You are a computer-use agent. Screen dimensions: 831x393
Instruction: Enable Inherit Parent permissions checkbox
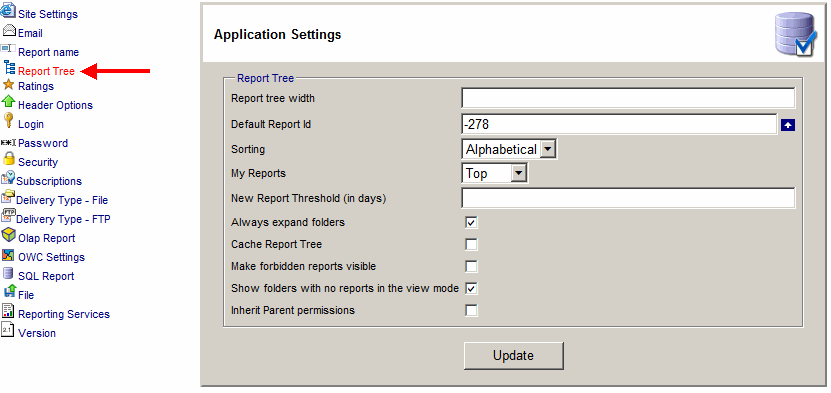coord(471,310)
